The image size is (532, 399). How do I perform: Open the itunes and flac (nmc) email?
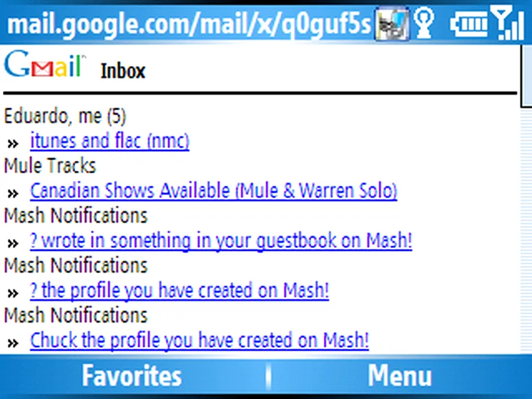click(109, 141)
